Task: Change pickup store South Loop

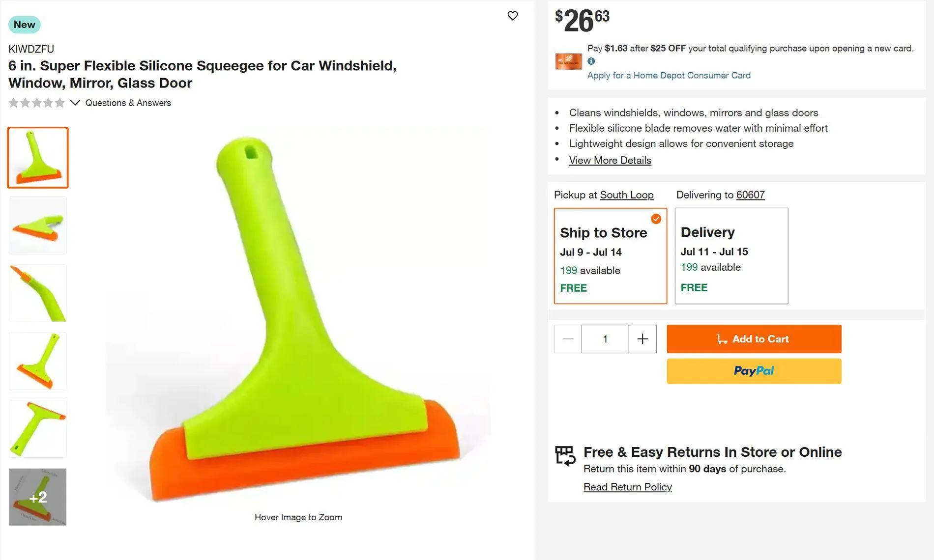Action: click(x=626, y=195)
